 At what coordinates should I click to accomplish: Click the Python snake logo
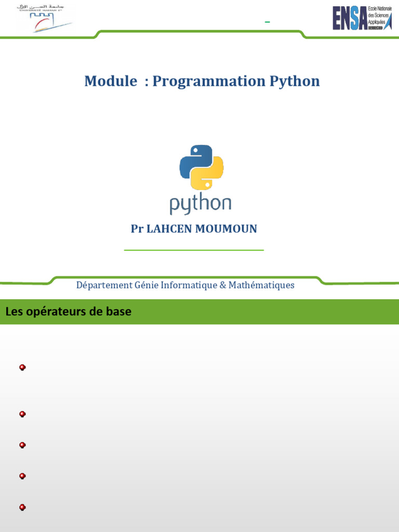pos(202,167)
